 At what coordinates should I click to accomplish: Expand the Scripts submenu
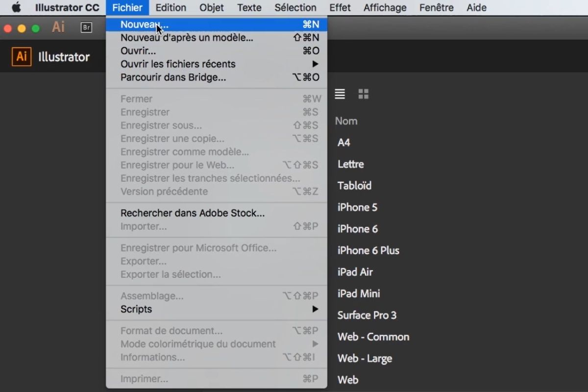pyautogui.click(x=217, y=309)
